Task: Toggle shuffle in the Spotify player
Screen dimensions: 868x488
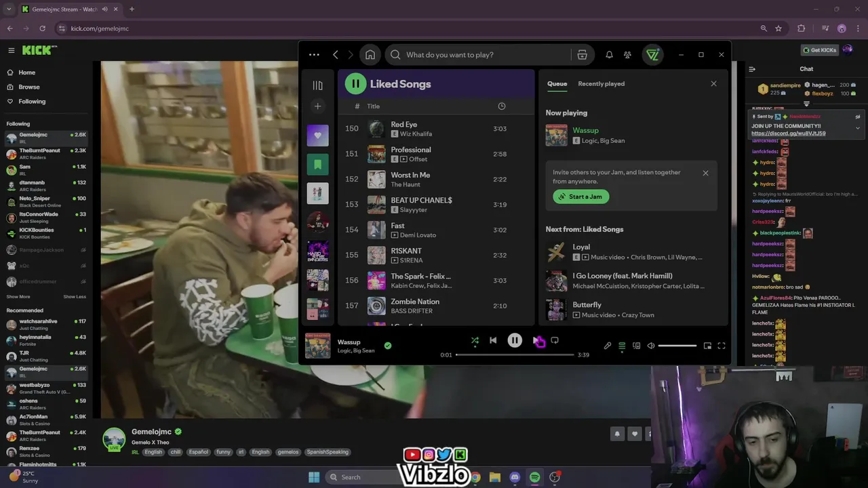Action: pos(475,341)
